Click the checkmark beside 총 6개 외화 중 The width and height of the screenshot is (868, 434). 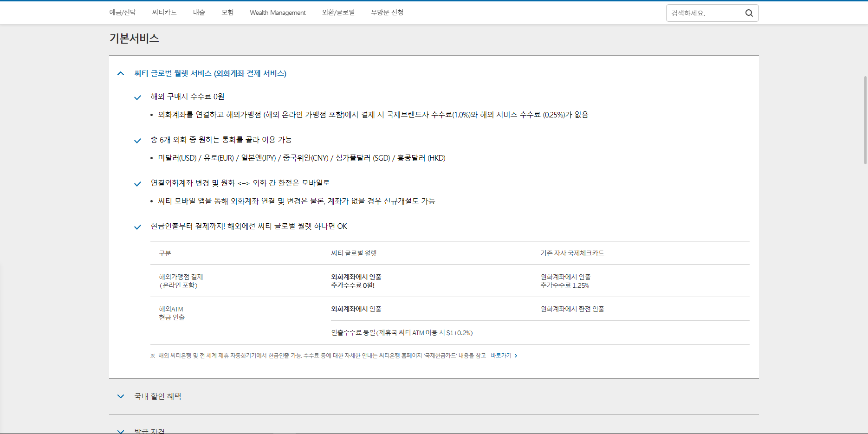[137, 141]
